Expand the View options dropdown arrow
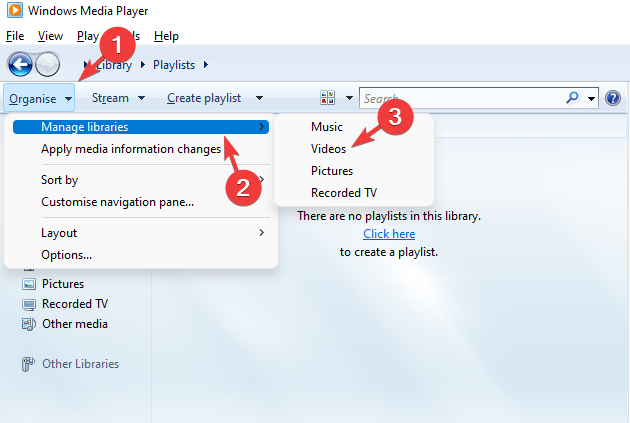The height and width of the screenshot is (423, 630). point(349,98)
